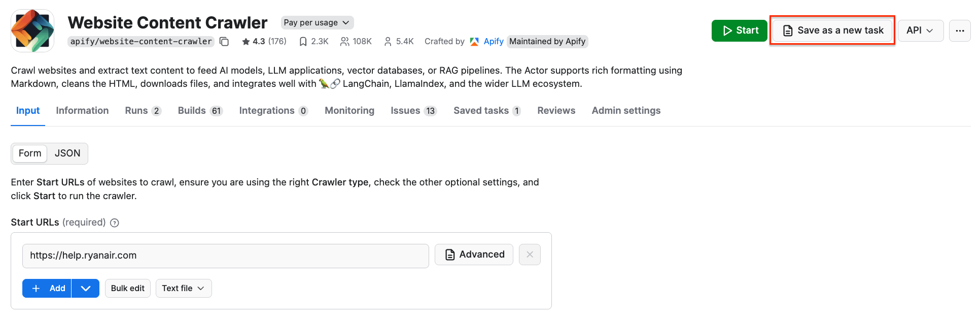The height and width of the screenshot is (316, 980).
Task: Click the star rating icon
Action: 246,42
